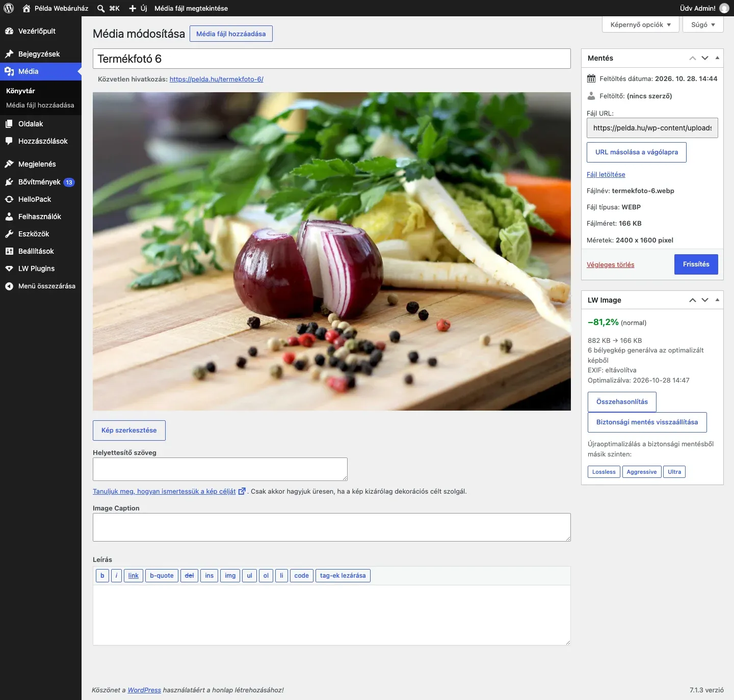
Task: Open search with the magnifier icon
Action: (x=101, y=8)
